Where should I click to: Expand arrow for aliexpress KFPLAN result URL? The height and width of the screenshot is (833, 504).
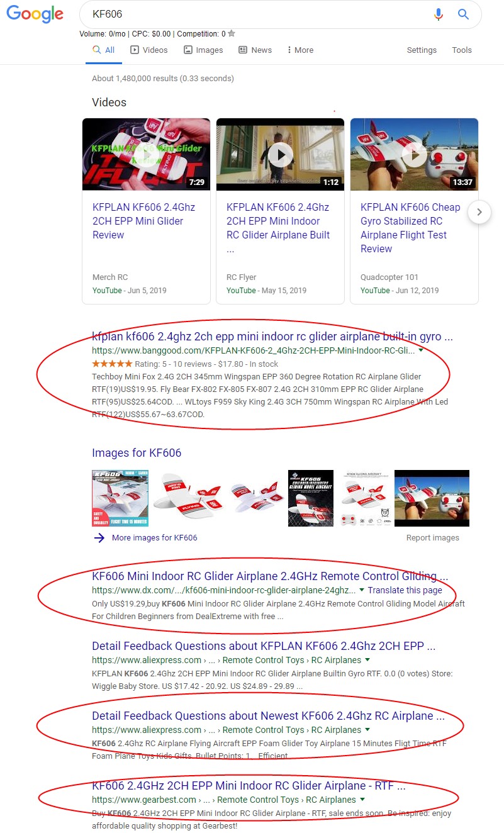(x=367, y=660)
